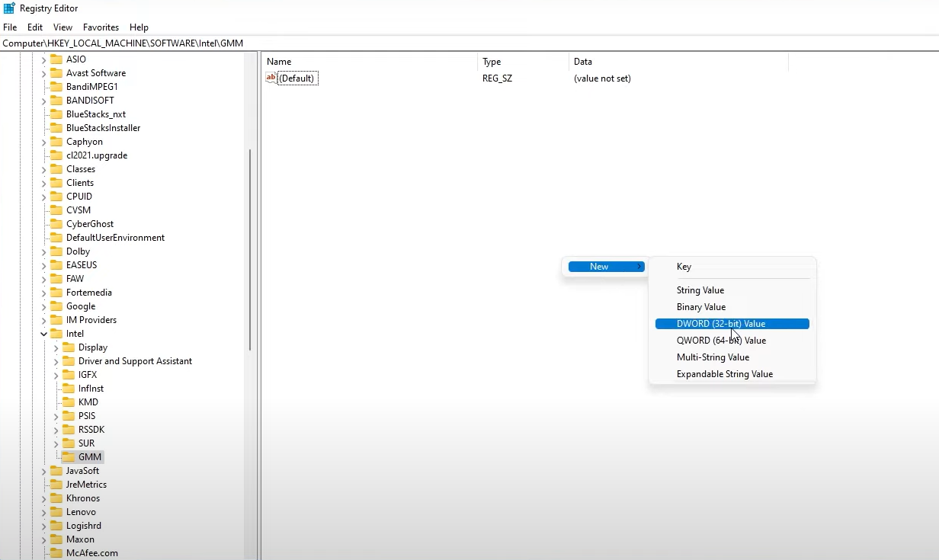Screen dimensions: 939x560
Task: Click the CyberGhost folder icon
Action: [x=56, y=224]
